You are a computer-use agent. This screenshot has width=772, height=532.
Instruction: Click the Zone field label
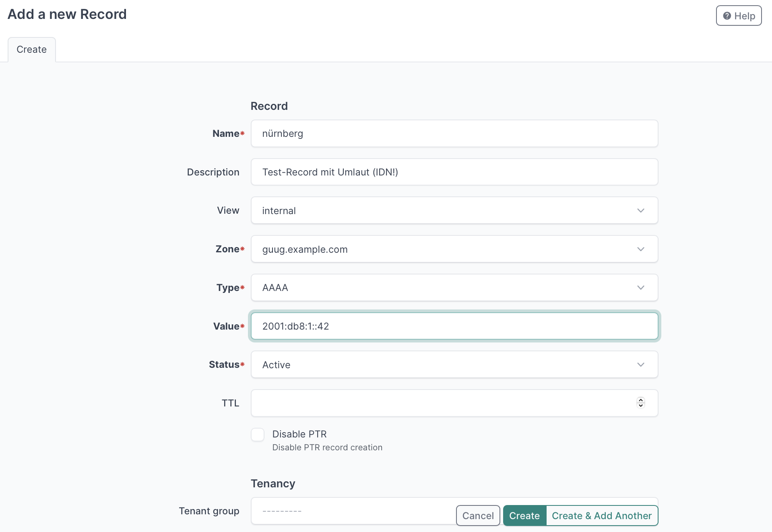(x=227, y=249)
